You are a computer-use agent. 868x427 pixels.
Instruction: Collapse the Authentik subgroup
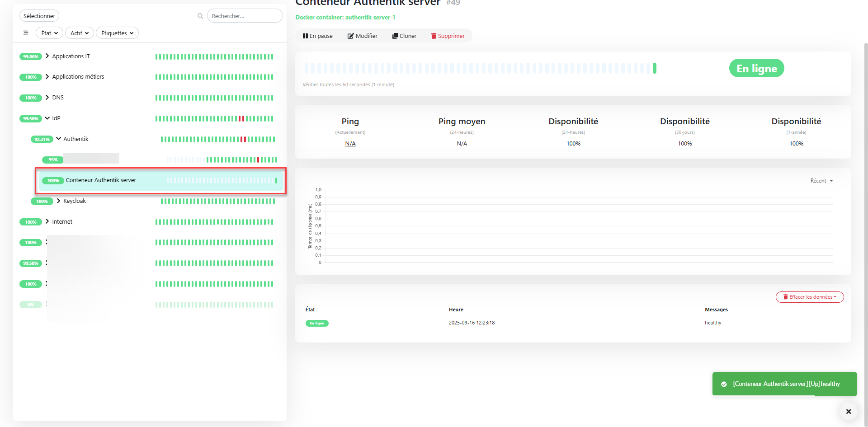click(59, 139)
